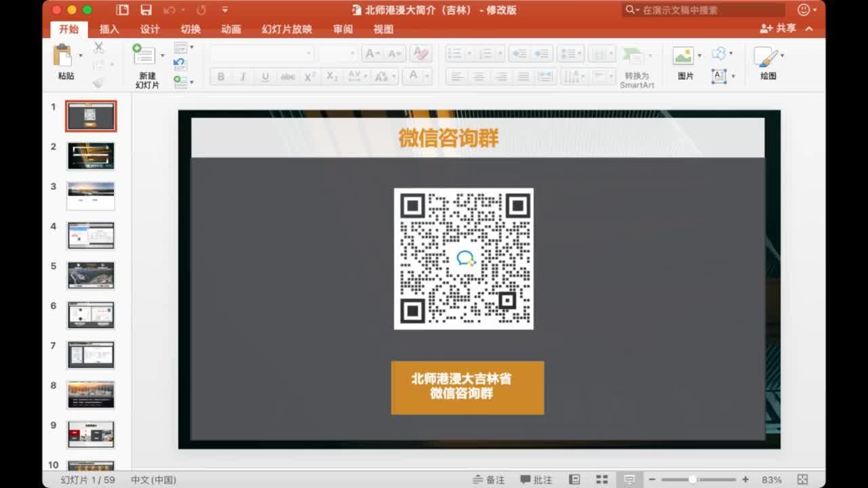This screenshot has height=488, width=868.
Task: Click the Format Painter brush icon
Action: (99, 82)
